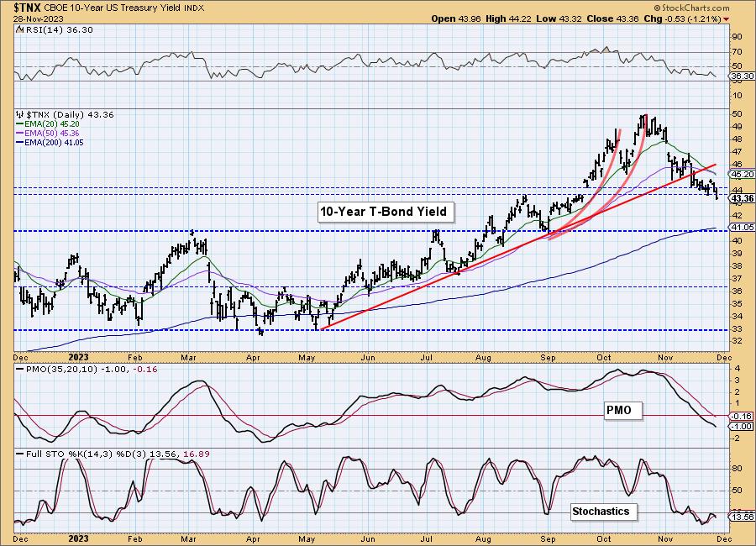The width and height of the screenshot is (756, 546).
Task: Click the Open 43.96 header value
Action: click(x=455, y=18)
